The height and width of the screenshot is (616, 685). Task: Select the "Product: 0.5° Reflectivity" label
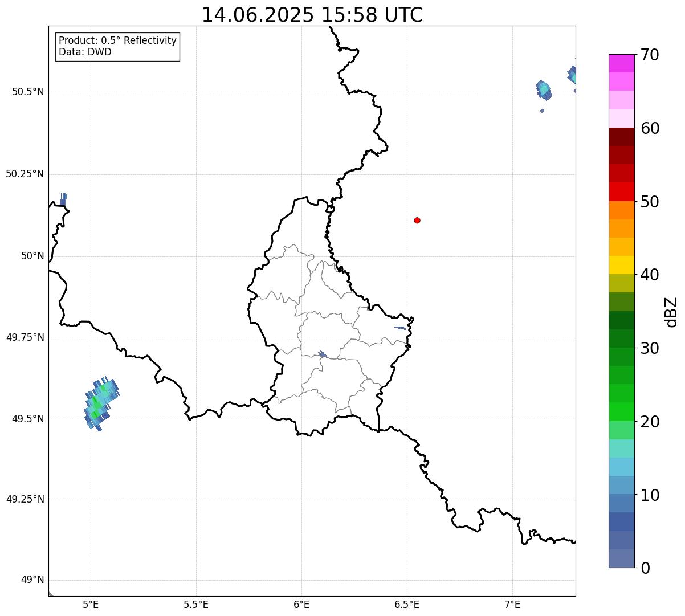click(x=117, y=40)
